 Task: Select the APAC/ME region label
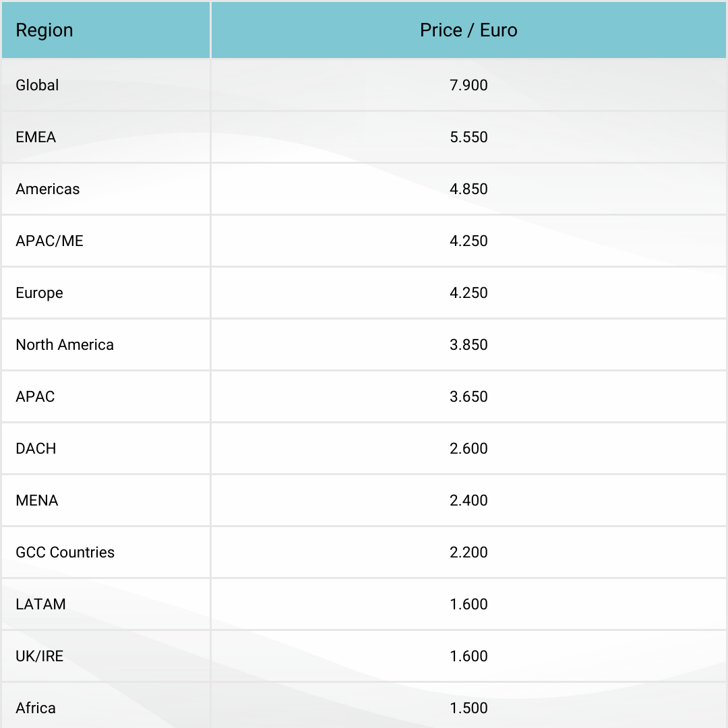click(50, 241)
